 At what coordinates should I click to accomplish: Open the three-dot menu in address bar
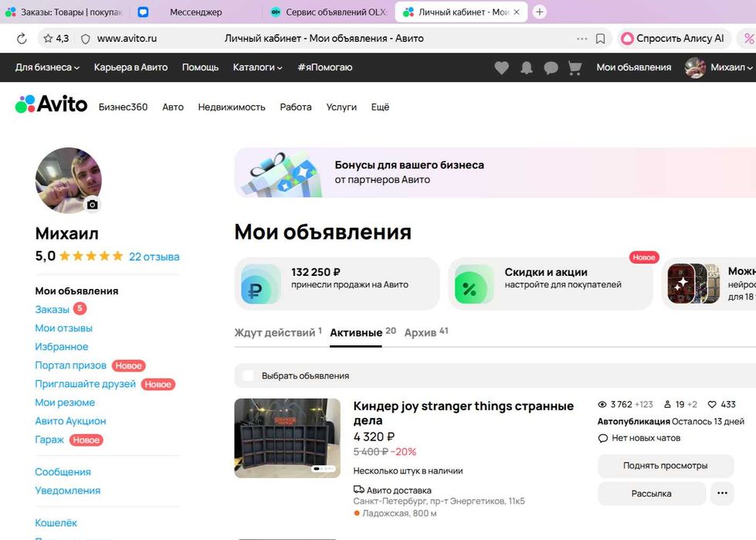pos(582,39)
